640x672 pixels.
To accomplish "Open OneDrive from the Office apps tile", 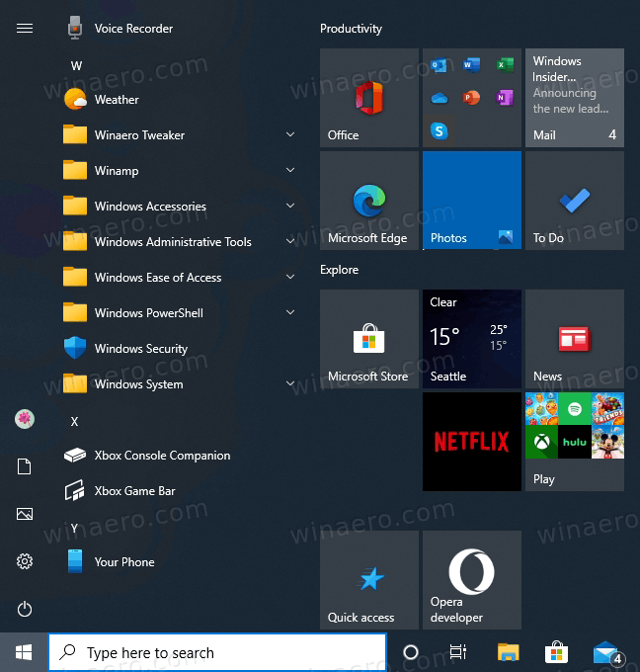I will [439, 98].
